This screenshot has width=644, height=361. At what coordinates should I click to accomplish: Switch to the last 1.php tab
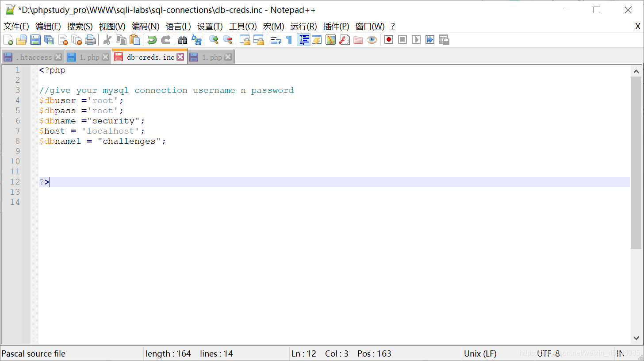[x=210, y=57]
